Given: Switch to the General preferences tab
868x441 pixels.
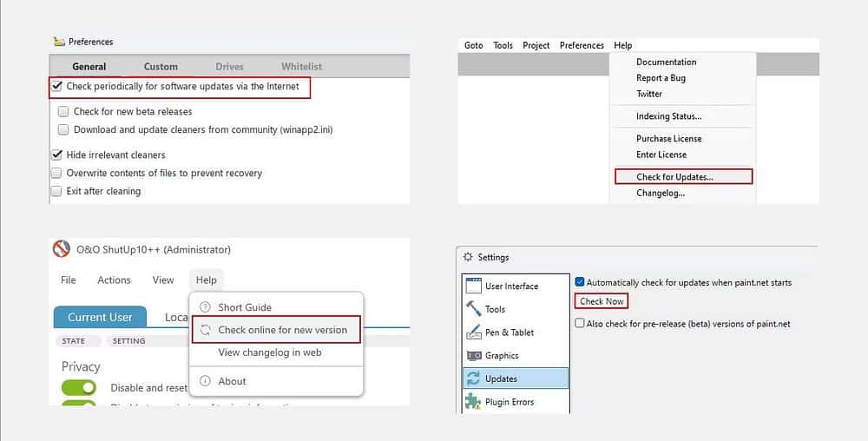Looking at the screenshot, I should (x=89, y=66).
